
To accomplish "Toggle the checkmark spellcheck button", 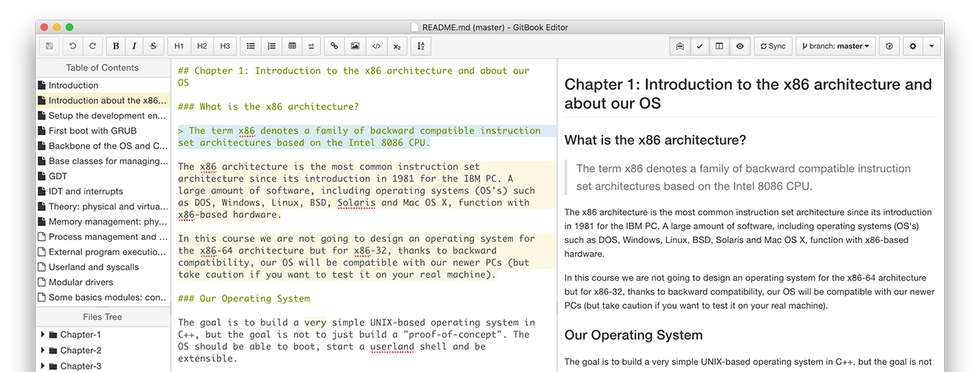I will 700,46.
